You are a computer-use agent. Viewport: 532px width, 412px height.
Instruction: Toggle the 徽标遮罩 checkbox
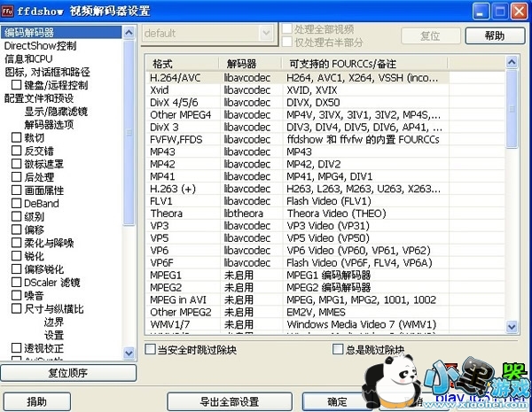(x=17, y=164)
